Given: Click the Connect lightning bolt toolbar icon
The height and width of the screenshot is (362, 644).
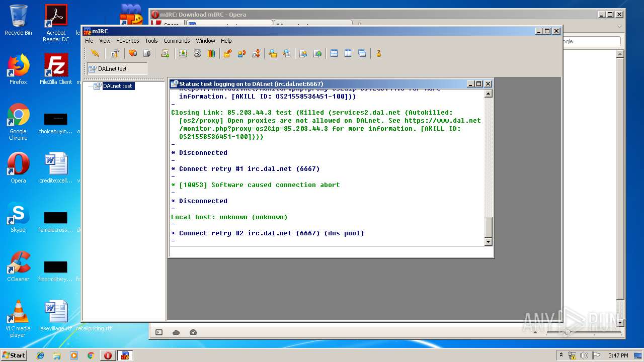Looking at the screenshot, I should 95,53.
